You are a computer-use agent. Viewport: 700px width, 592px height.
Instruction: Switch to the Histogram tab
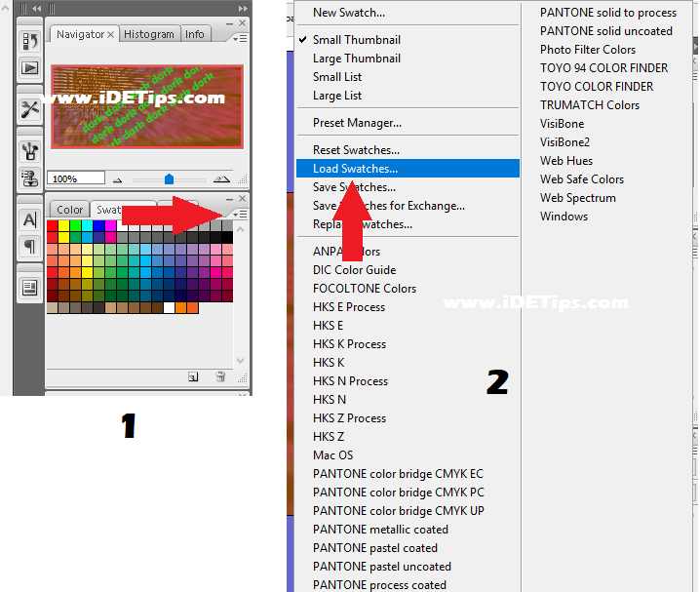(x=148, y=34)
